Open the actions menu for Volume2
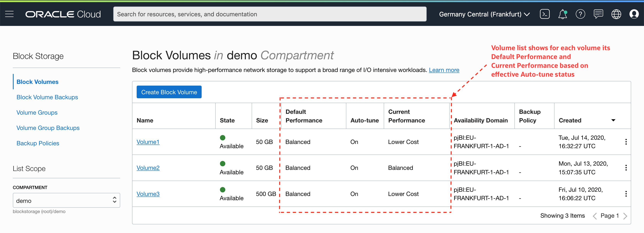Screen dimensions: 644x233 click(626, 168)
